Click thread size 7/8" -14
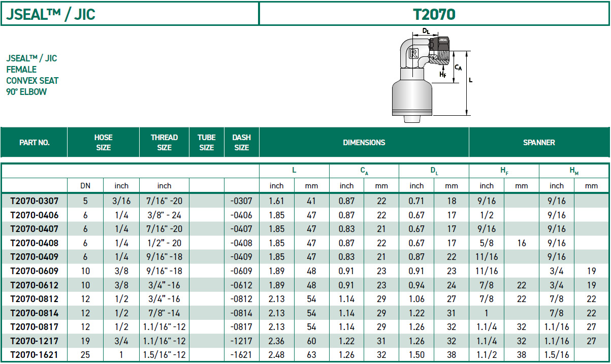The width and height of the screenshot is (611, 364). click(164, 313)
